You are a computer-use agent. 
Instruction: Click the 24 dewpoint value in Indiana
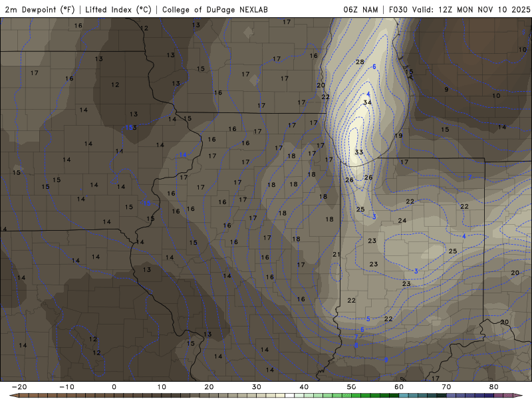[x=402, y=221]
